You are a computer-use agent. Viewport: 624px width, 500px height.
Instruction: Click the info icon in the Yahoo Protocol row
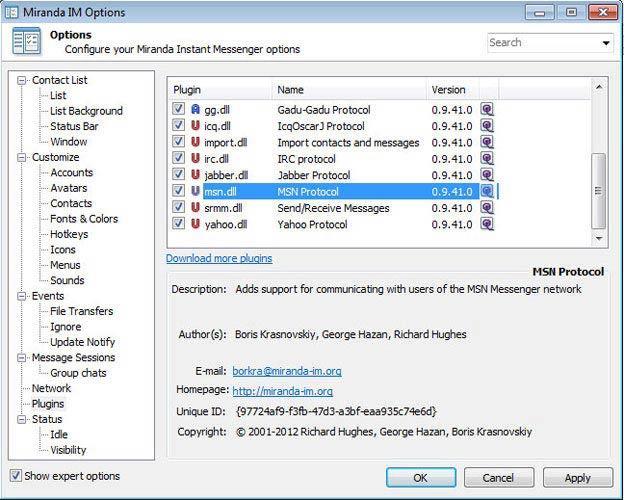click(487, 224)
